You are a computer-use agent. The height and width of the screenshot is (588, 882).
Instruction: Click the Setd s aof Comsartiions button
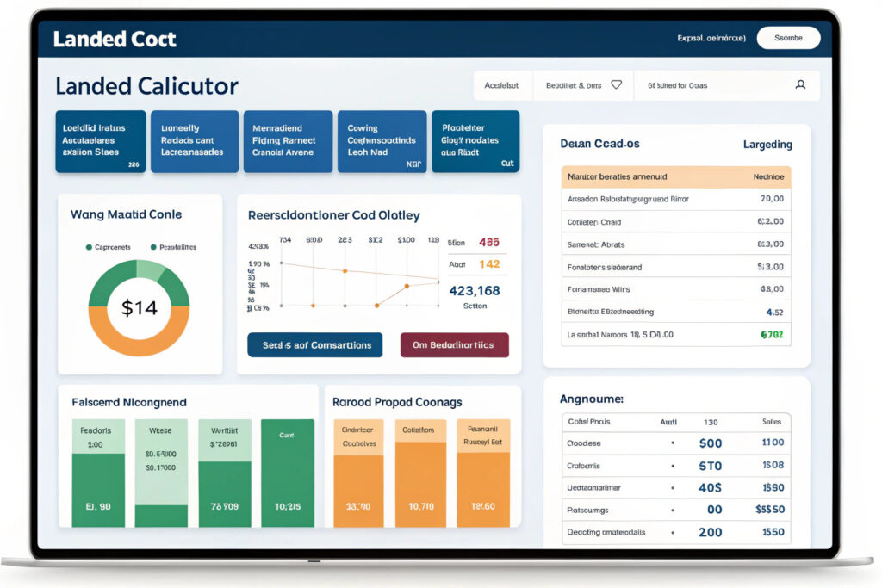[317, 345]
